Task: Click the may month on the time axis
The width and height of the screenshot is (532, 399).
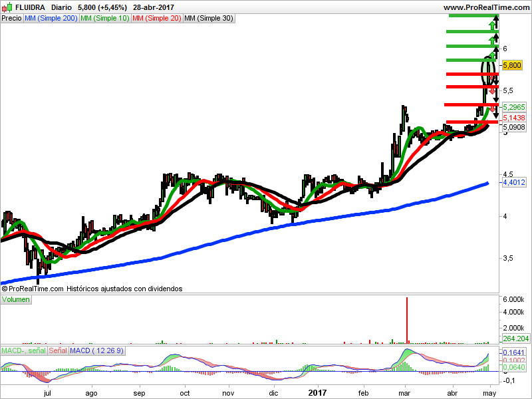Action: pyautogui.click(x=489, y=394)
